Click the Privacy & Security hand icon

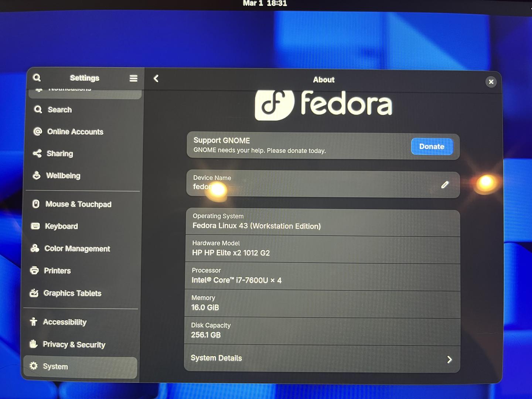33,344
